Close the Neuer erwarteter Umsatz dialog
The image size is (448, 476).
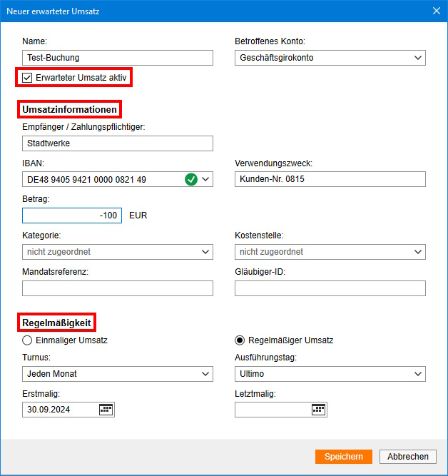pos(437,10)
